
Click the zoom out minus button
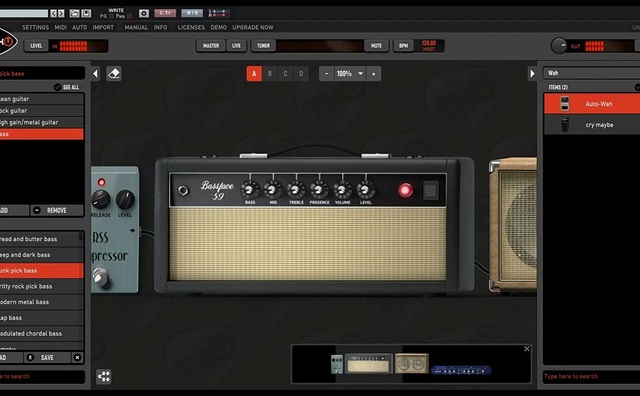coord(326,74)
